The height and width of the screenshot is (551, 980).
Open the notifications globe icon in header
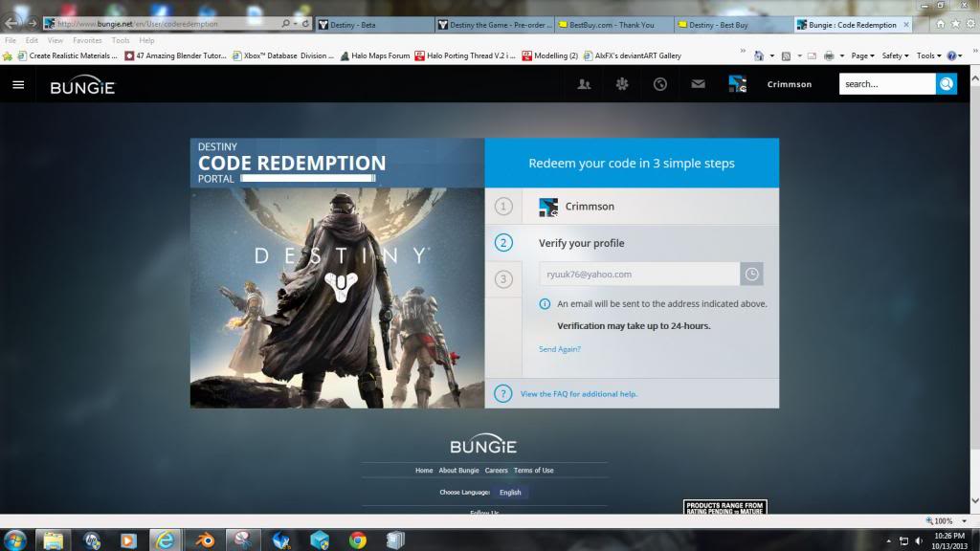click(x=660, y=84)
